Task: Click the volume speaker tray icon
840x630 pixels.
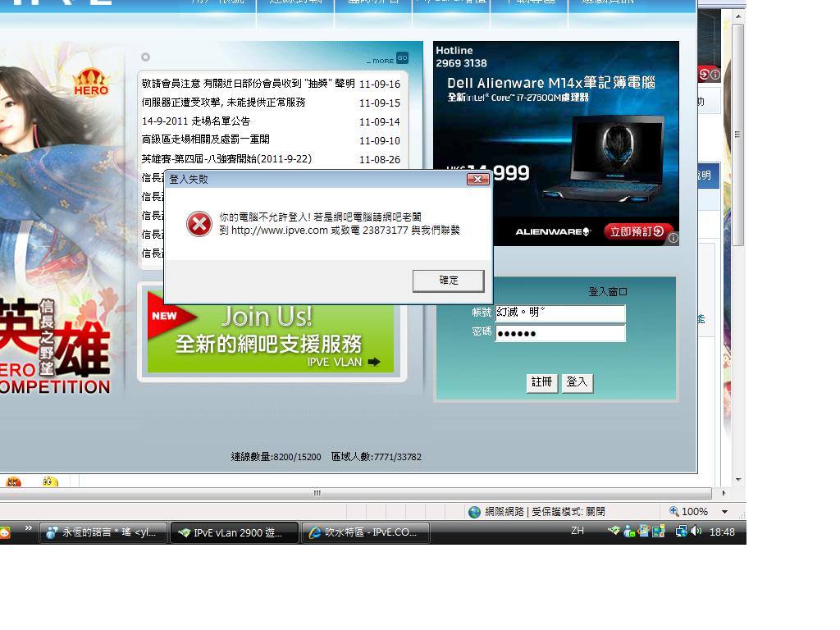Action: (696, 531)
